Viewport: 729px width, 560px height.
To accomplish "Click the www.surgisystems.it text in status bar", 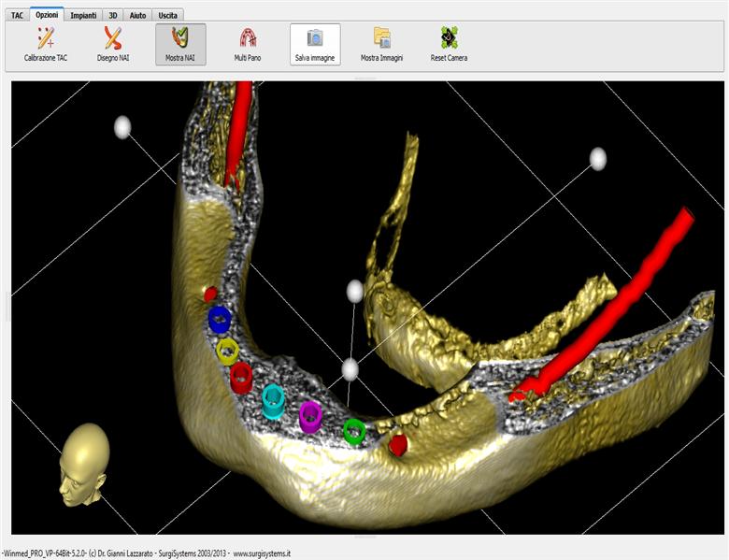I will [262, 554].
